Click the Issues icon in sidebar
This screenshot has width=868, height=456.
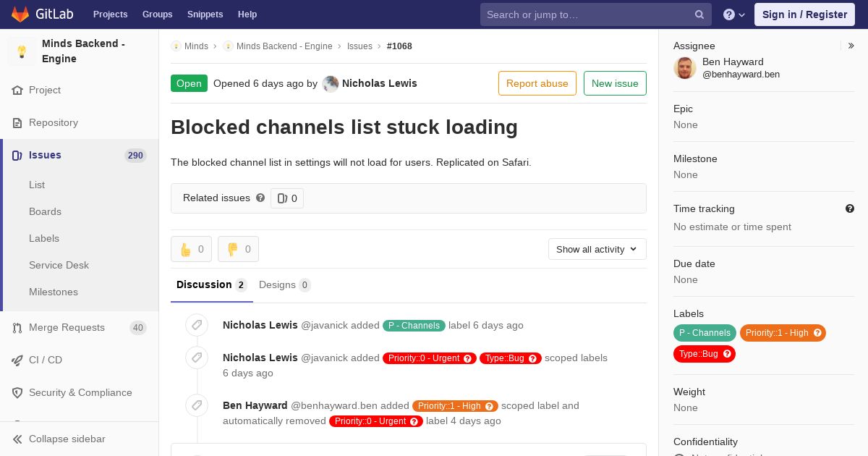[17, 156]
